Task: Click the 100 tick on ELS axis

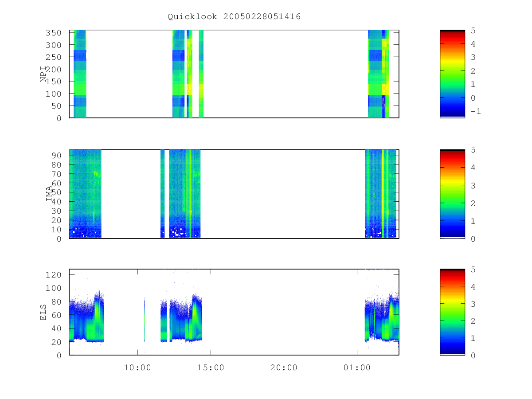Action: (54, 288)
